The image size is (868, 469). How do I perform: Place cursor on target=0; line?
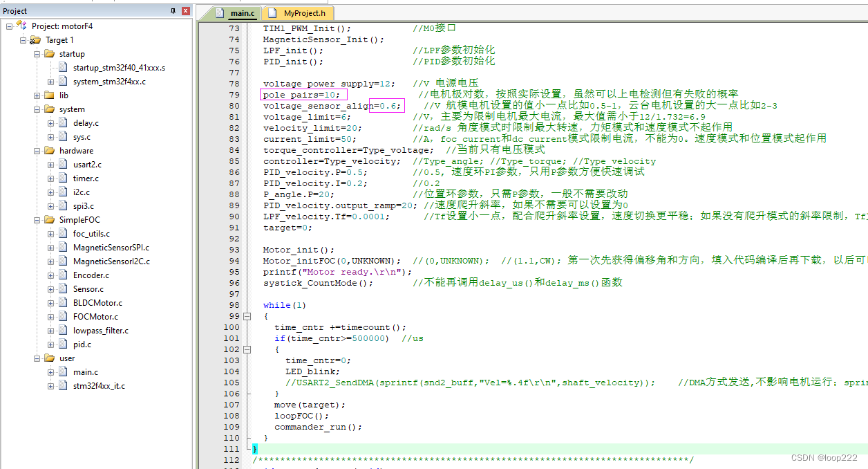click(287, 228)
